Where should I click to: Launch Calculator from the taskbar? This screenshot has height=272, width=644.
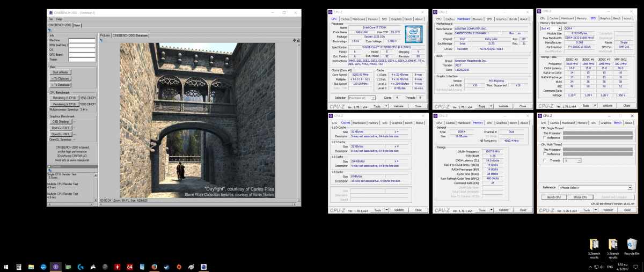click(19, 267)
